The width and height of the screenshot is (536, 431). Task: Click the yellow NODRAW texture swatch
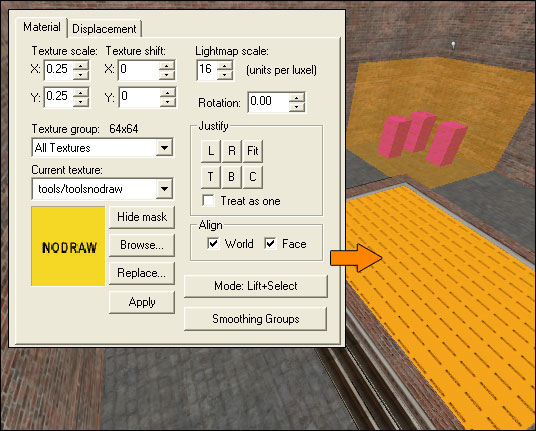[68, 246]
